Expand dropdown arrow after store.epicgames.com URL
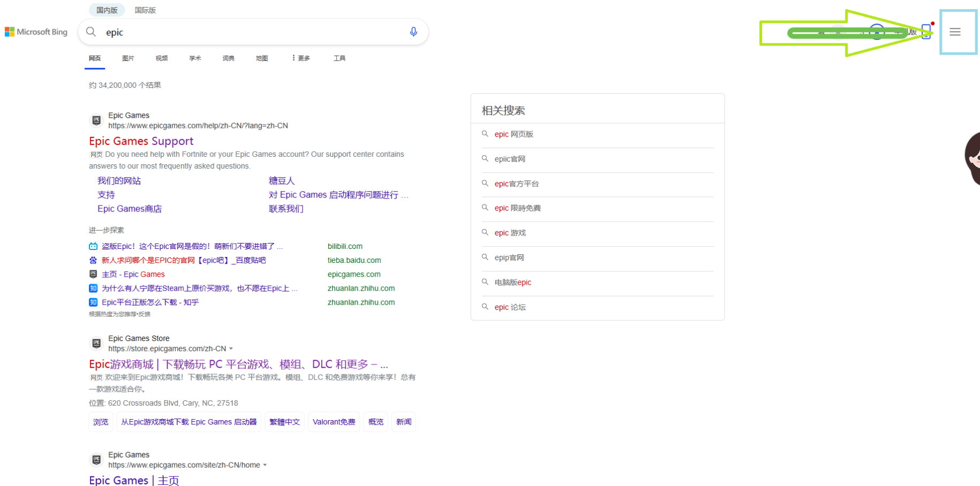 (x=231, y=349)
